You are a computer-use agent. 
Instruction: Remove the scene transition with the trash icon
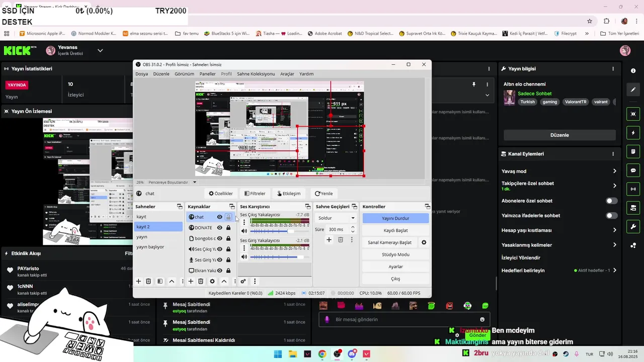point(341,240)
